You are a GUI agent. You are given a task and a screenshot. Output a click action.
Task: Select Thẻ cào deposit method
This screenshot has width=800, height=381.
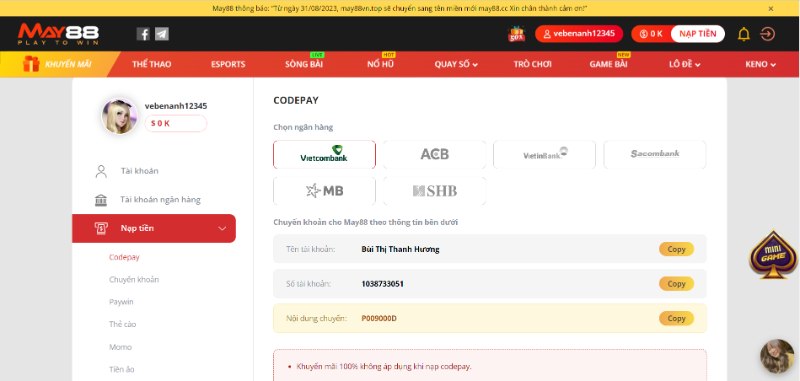pyautogui.click(x=122, y=324)
